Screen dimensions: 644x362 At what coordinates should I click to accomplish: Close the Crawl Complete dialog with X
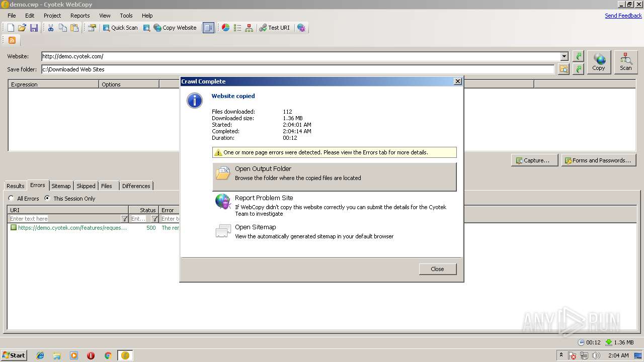pyautogui.click(x=457, y=81)
